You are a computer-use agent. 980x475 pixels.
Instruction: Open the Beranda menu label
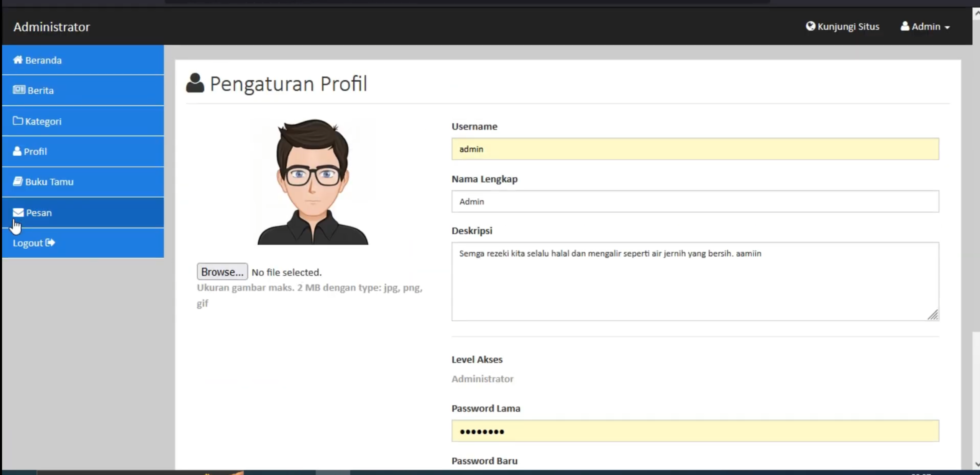(x=43, y=60)
